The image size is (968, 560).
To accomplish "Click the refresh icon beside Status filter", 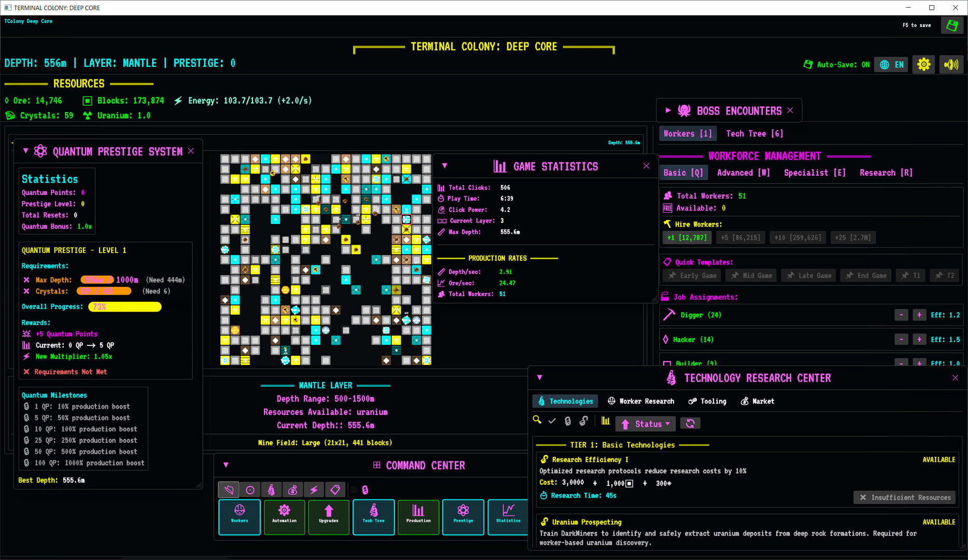I will [690, 423].
